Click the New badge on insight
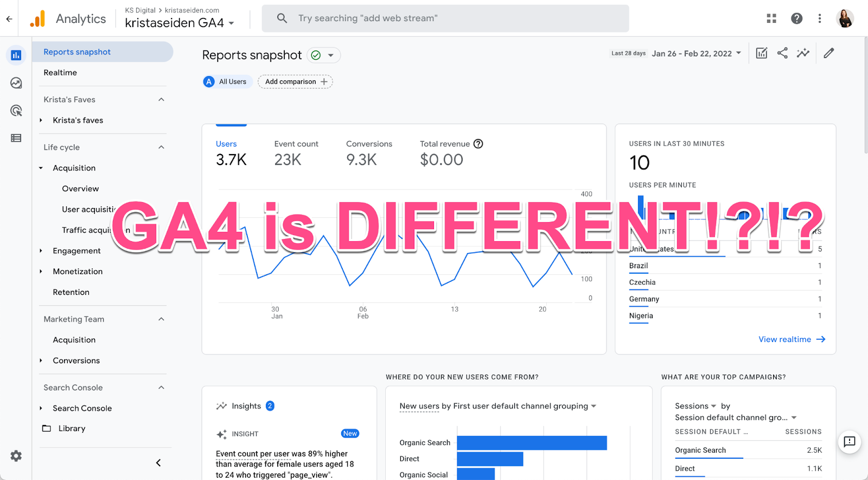868x480 pixels. point(350,433)
